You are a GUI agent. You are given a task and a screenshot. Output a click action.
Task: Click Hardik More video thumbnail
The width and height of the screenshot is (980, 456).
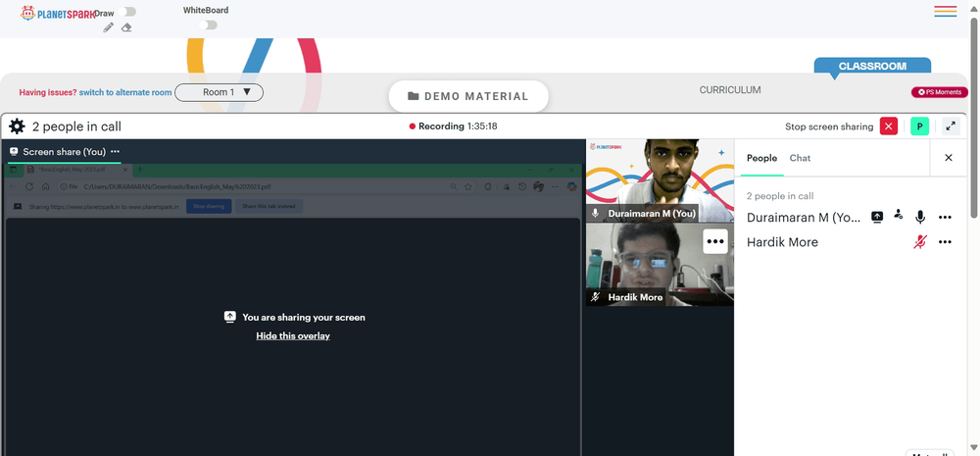660,265
